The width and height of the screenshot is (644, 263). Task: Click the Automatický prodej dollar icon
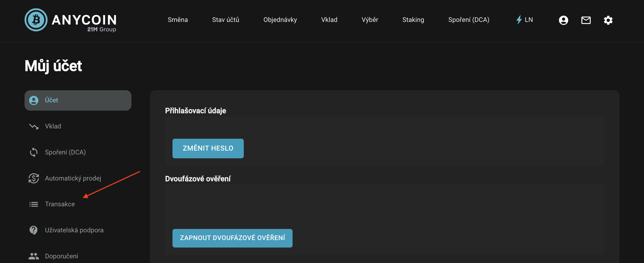point(34,178)
